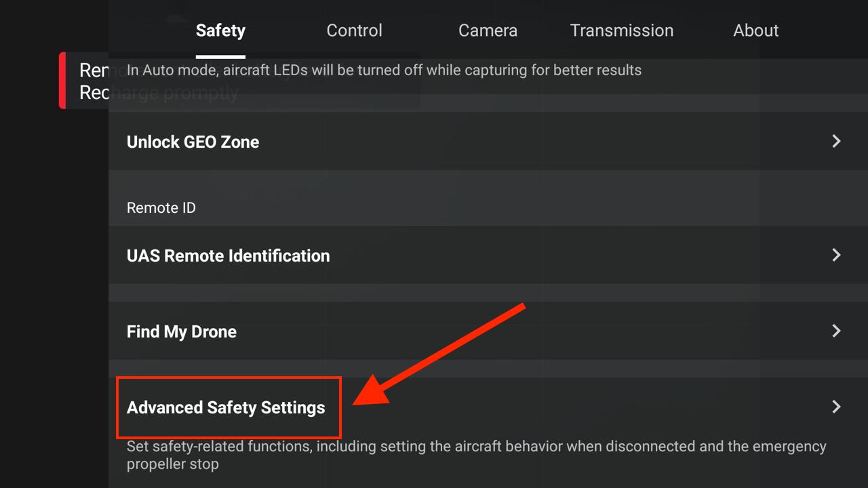Image resolution: width=868 pixels, height=488 pixels.
Task: Open the Camera tab
Action: click(x=488, y=30)
